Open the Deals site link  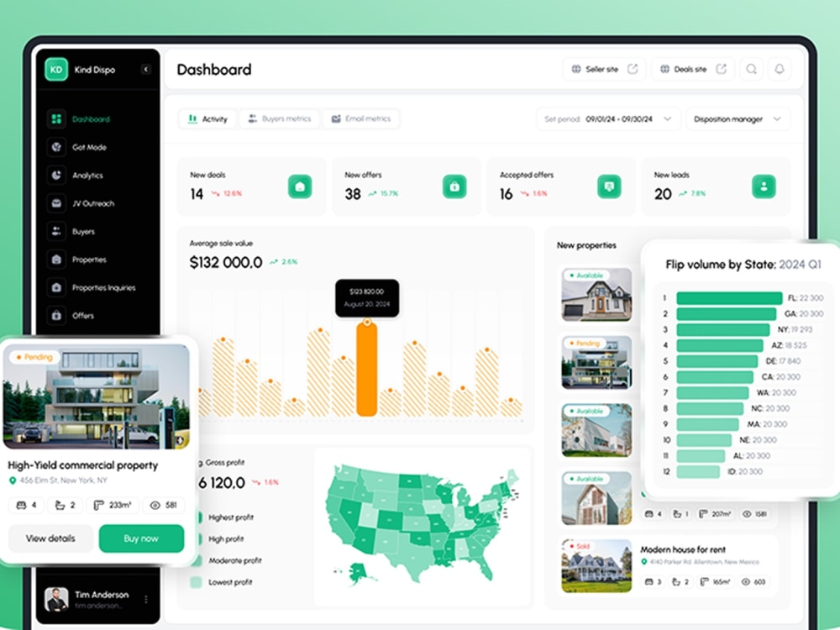(x=693, y=69)
